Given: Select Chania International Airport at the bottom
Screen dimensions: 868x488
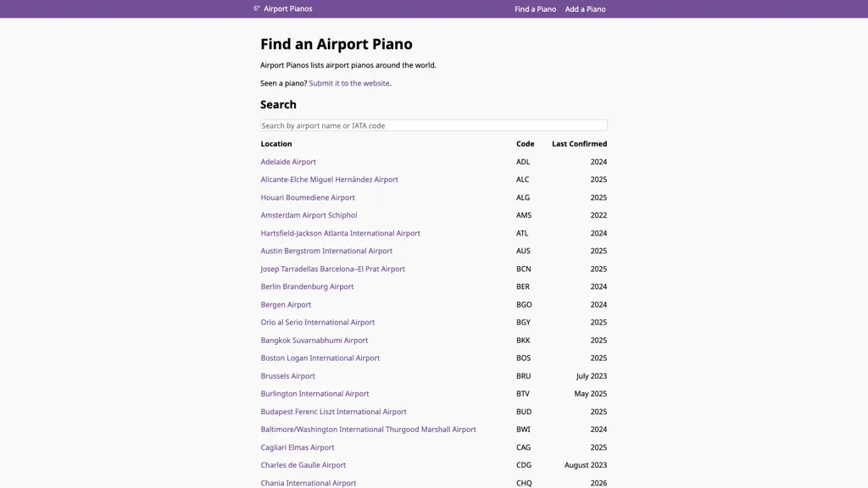Looking at the screenshot, I should (x=308, y=482).
